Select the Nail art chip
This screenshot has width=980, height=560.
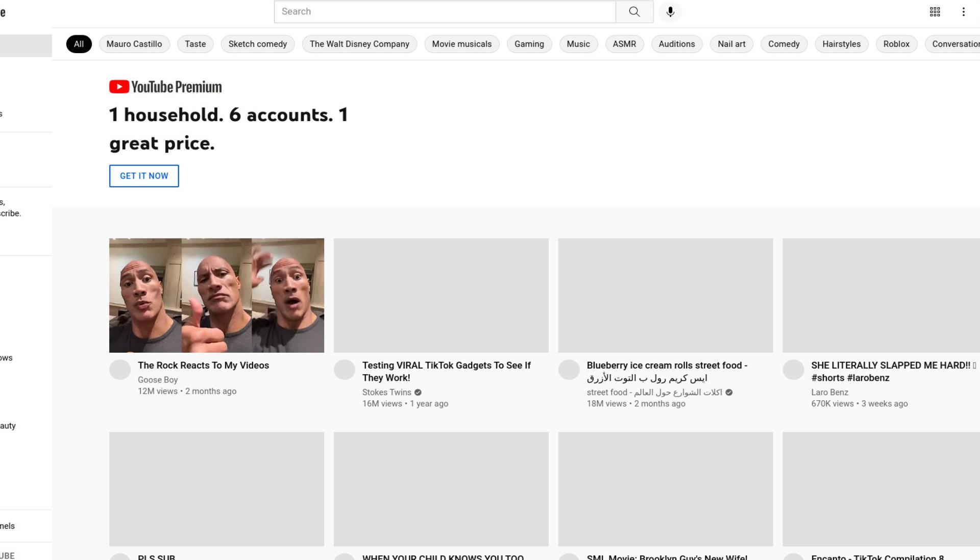click(731, 44)
